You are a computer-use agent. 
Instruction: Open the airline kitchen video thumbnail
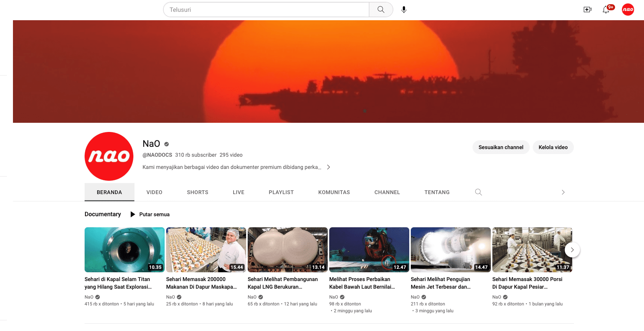coord(206,250)
